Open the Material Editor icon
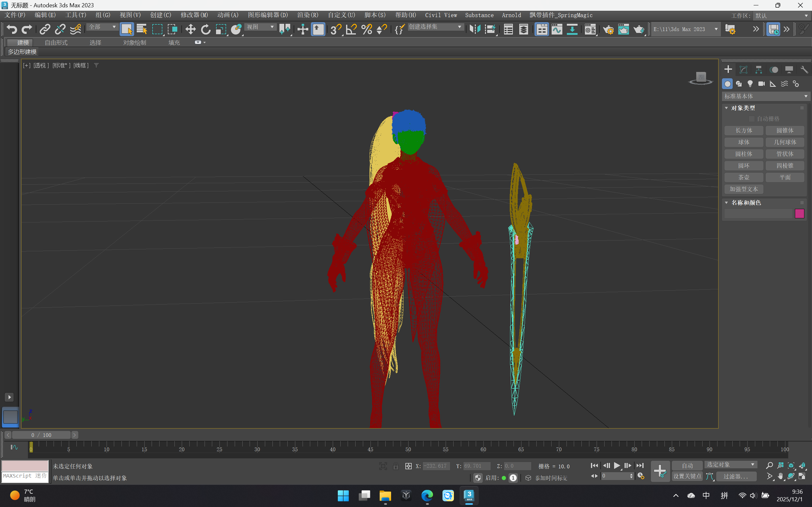812x507 pixels. click(x=590, y=29)
